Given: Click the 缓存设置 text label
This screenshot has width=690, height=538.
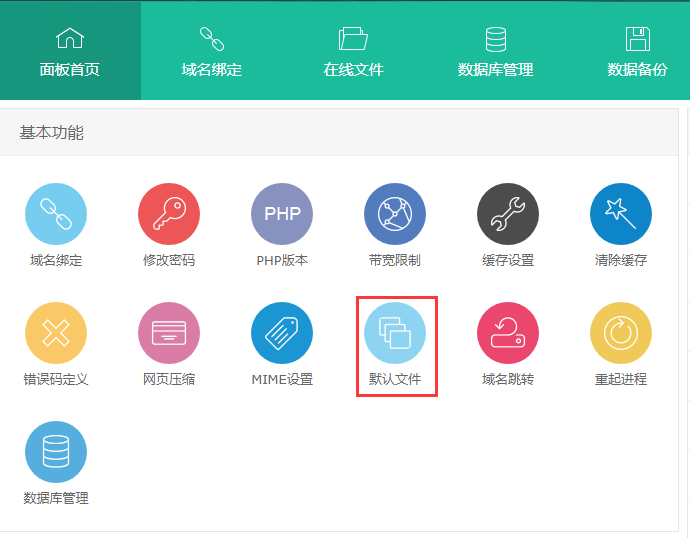Looking at the screenshot, I should coord(508,260).
